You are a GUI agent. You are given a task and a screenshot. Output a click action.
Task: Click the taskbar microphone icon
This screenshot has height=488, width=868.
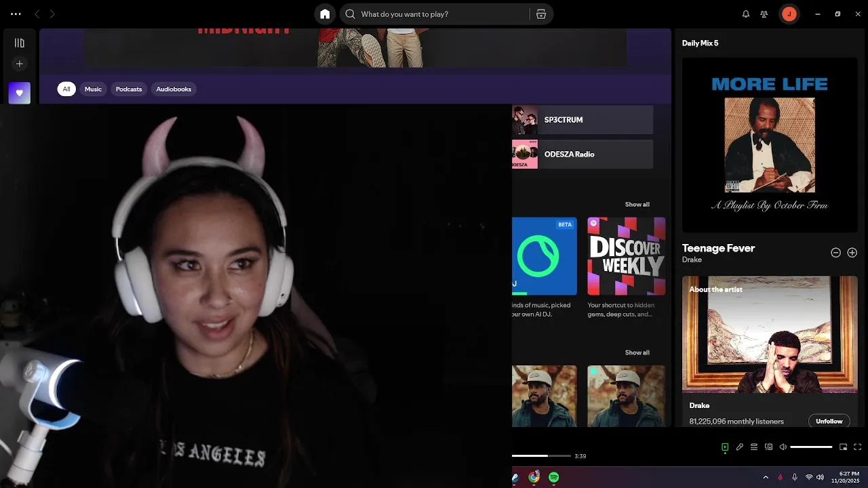point(795,477)
